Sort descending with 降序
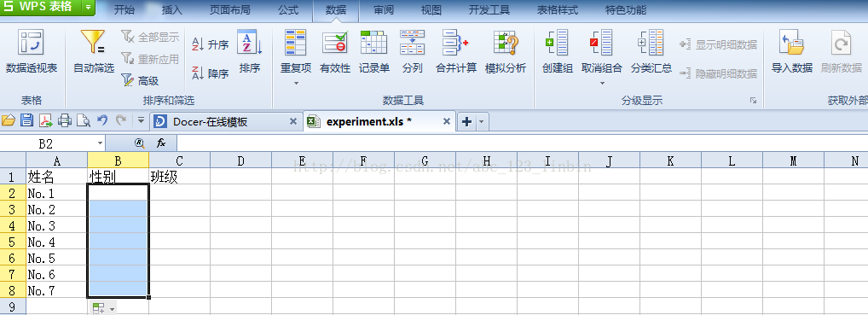 (210, 73)
